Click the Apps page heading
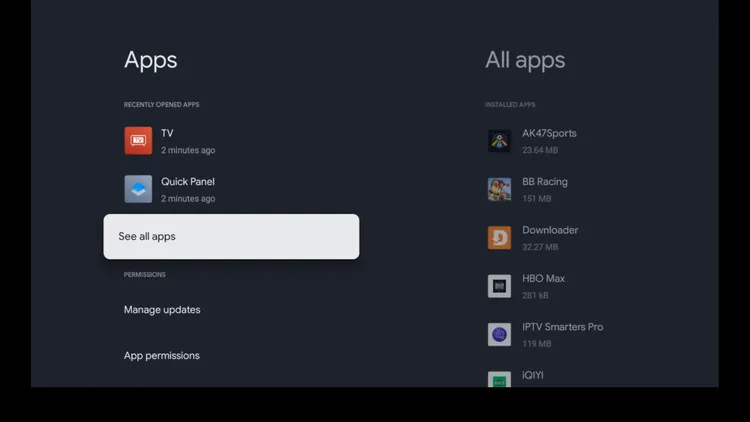Viewport: 750px width, 422px height. (x=151, y=60)
